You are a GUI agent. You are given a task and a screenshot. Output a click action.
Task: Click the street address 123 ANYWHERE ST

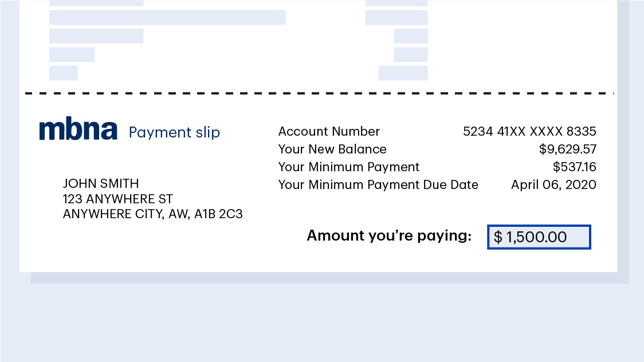pos(117,199)
